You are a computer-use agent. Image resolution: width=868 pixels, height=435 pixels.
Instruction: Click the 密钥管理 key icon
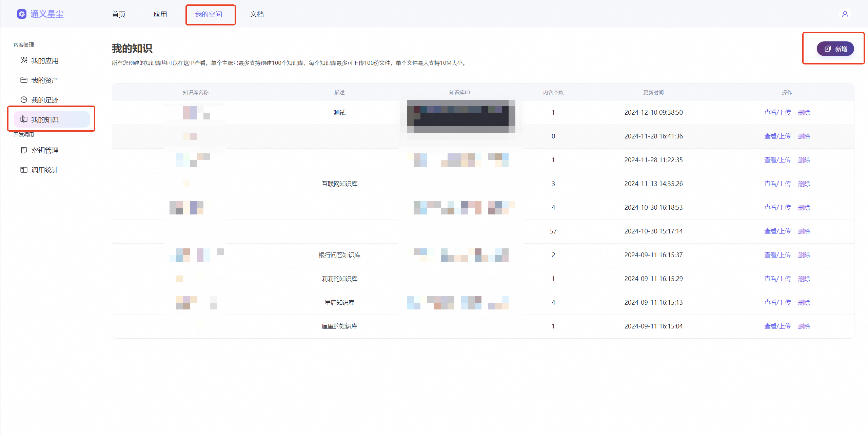[24, 150]
